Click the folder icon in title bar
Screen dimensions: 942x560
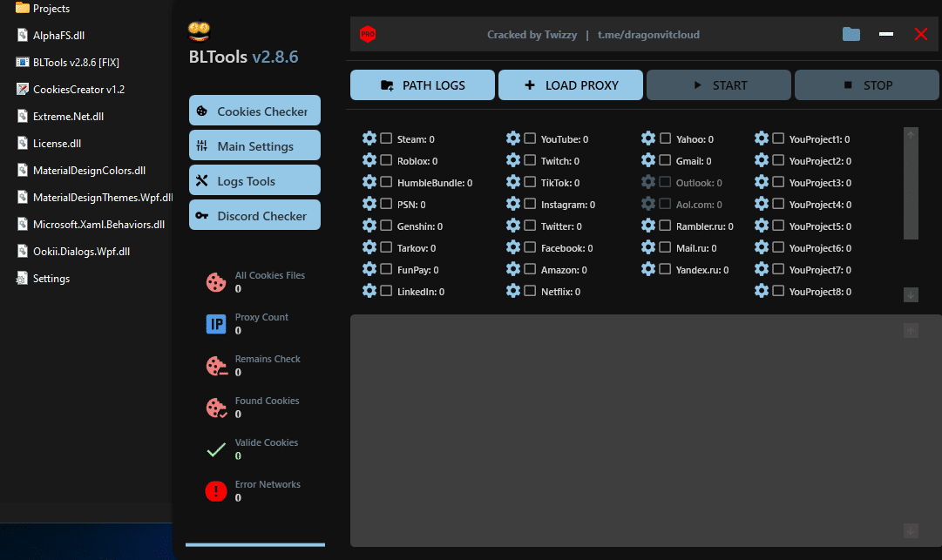[x=851, y=34]
